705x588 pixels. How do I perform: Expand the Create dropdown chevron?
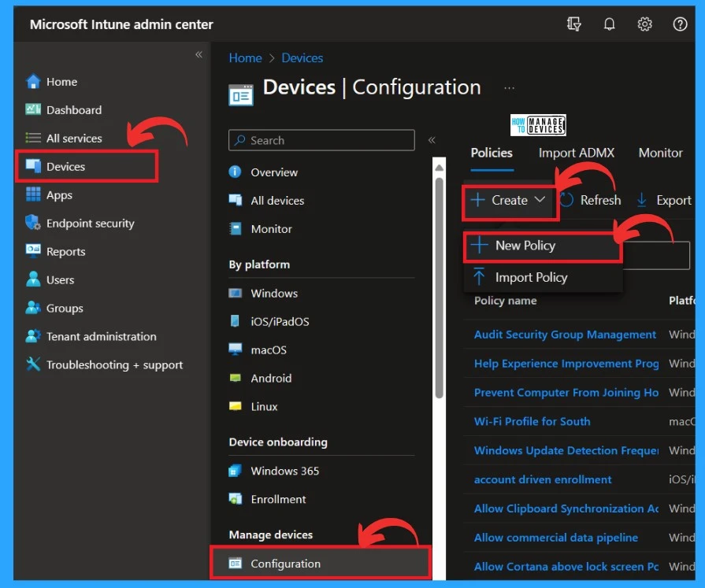540,199
